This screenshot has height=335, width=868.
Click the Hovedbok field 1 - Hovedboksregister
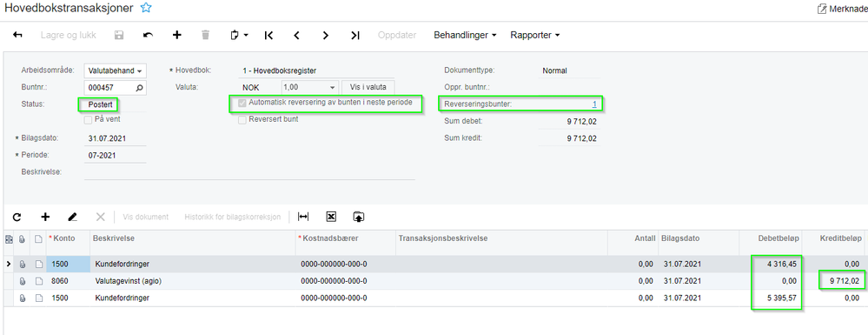click(x=316, y=71)
